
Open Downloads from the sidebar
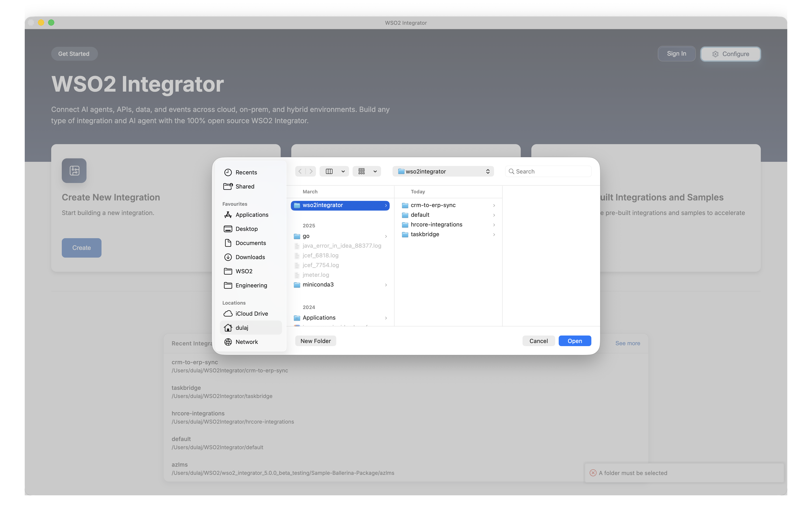pos(251,257)
